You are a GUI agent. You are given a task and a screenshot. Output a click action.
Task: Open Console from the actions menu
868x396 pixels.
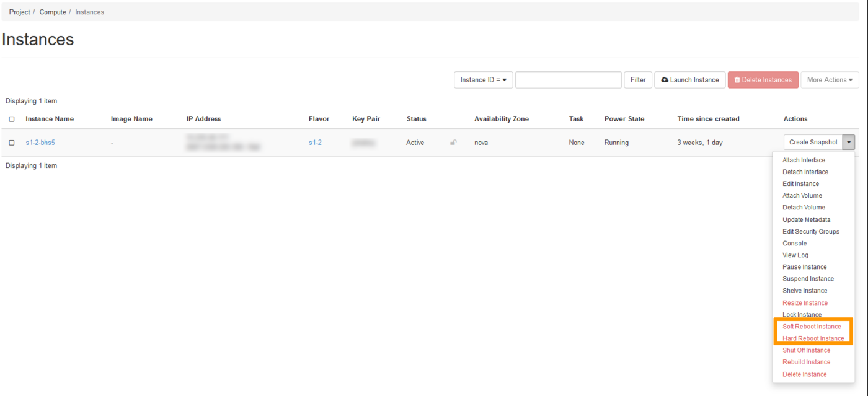click(794, 243)
